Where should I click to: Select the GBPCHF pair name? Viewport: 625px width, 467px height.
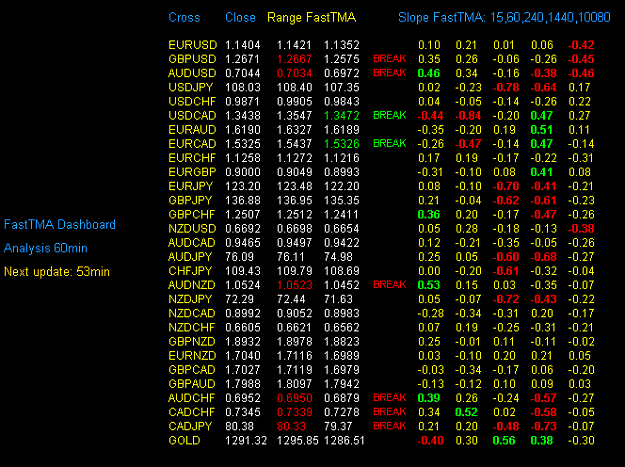192,214
